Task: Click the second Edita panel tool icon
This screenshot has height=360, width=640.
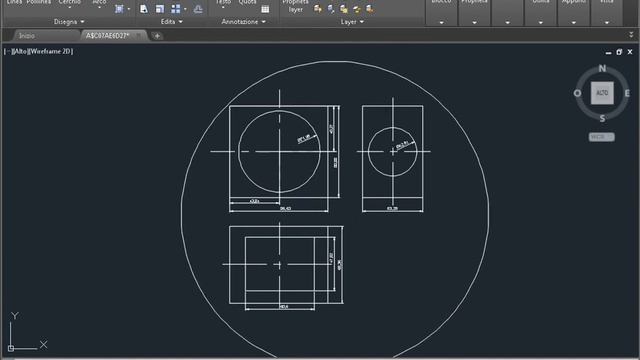Action: (160, 9)
